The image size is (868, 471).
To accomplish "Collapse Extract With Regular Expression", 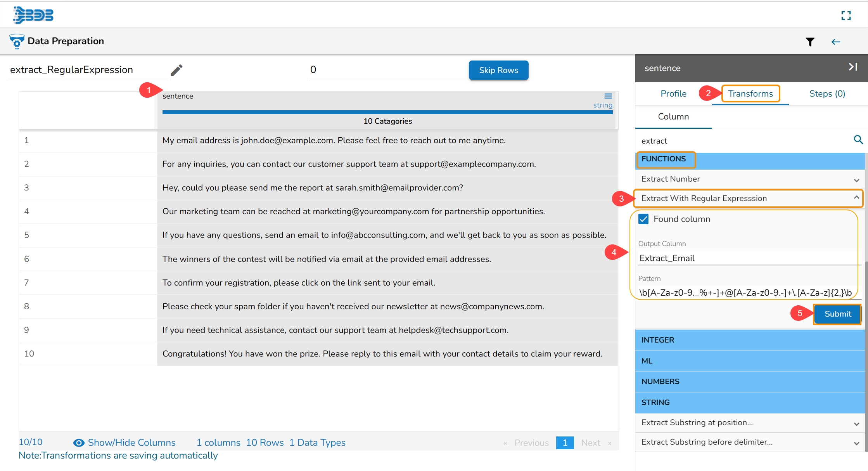I will coord(856,198).
